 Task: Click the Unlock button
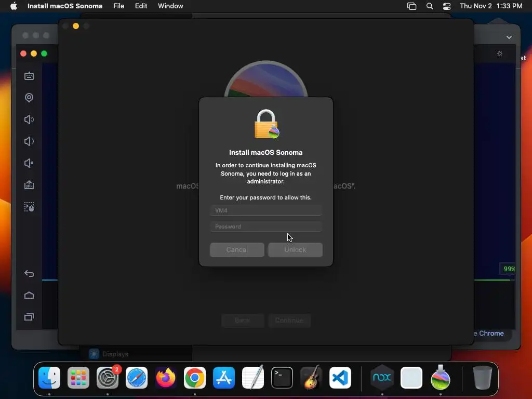tap(295, 250)
